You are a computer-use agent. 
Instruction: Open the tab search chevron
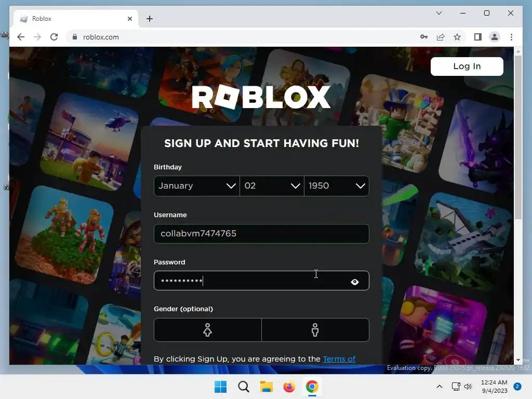438,13
